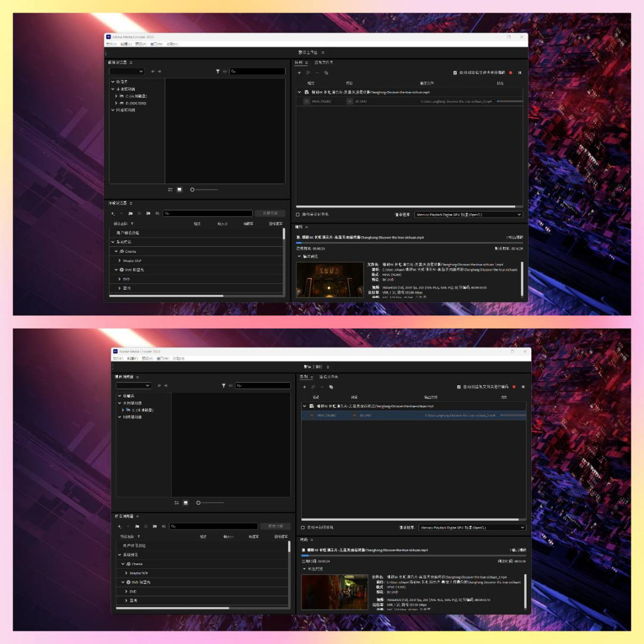This screenshot has width=644, height=644.
Task: Open Window menu in top window
Action: click(156, 44)
